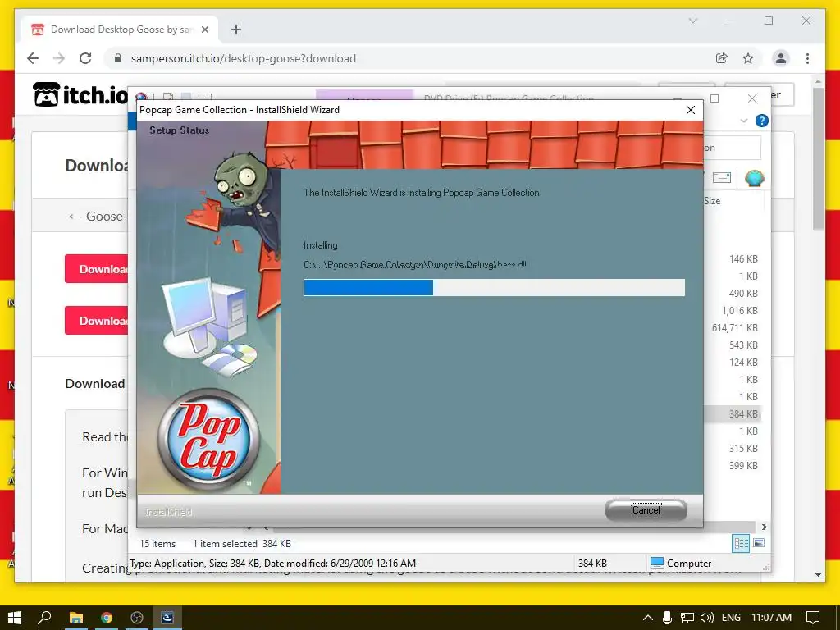Select the 384 KB highlighted file row
The width and height of the screenshot is (840, 630).
tap(732, 414)
